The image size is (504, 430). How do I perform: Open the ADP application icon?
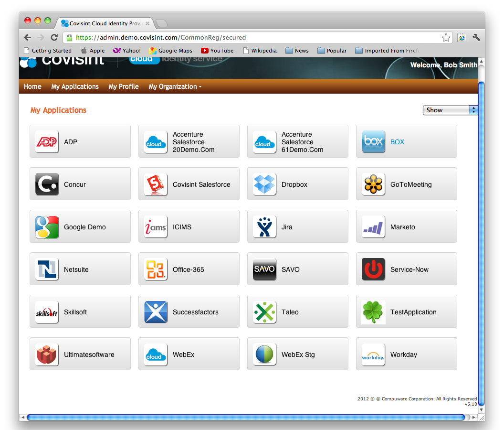(47, 142)
